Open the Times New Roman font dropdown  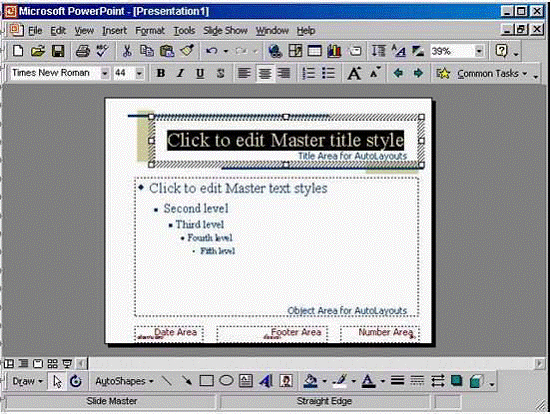click(104, 73)
